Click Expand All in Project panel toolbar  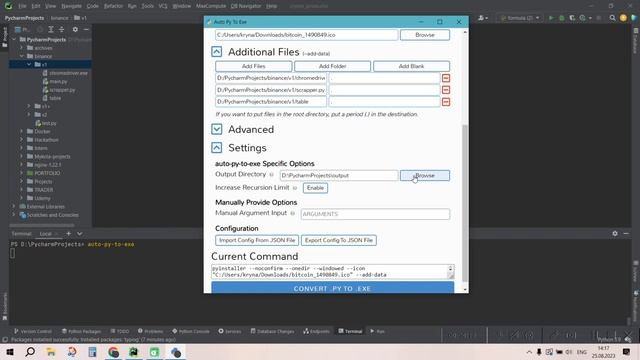(51, 29)
